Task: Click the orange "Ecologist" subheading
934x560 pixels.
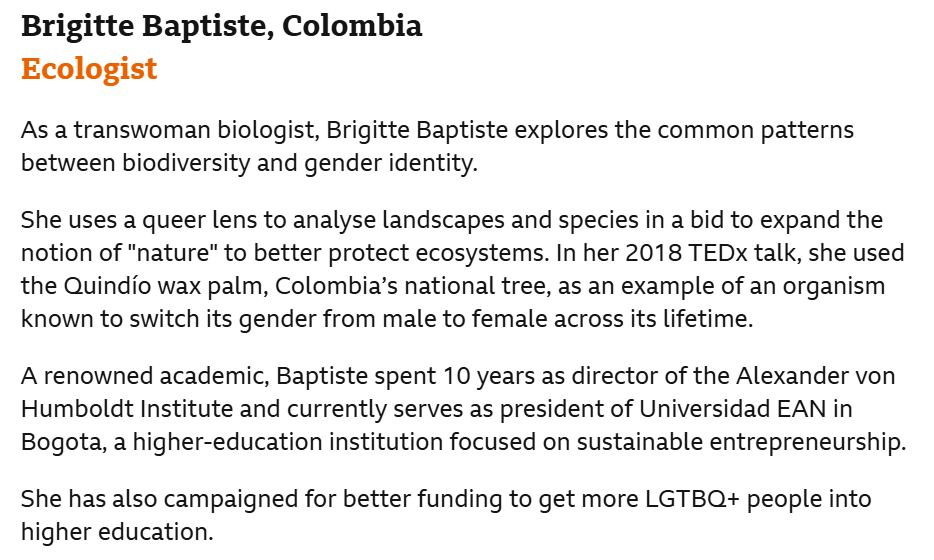Action: coord(89,69)
